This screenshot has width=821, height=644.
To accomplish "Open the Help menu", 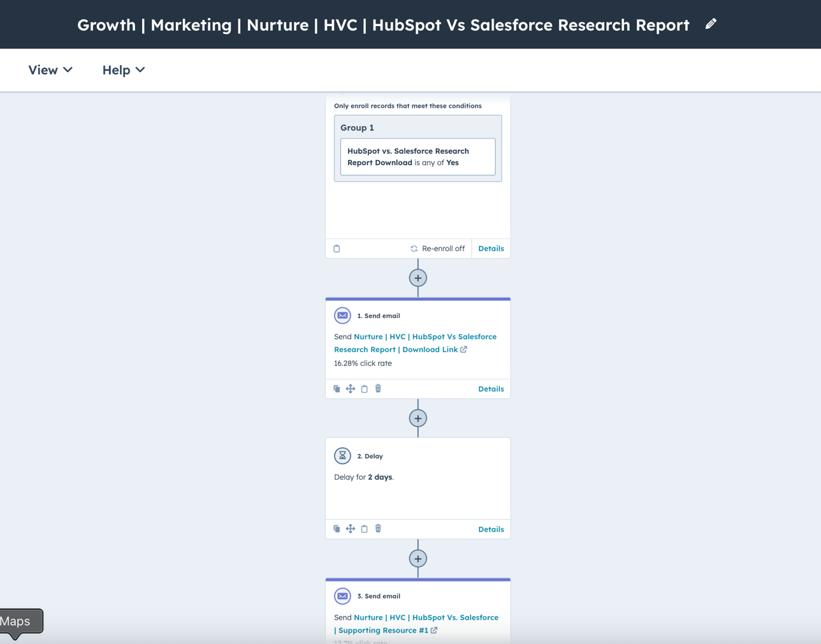I will [123, 70].
